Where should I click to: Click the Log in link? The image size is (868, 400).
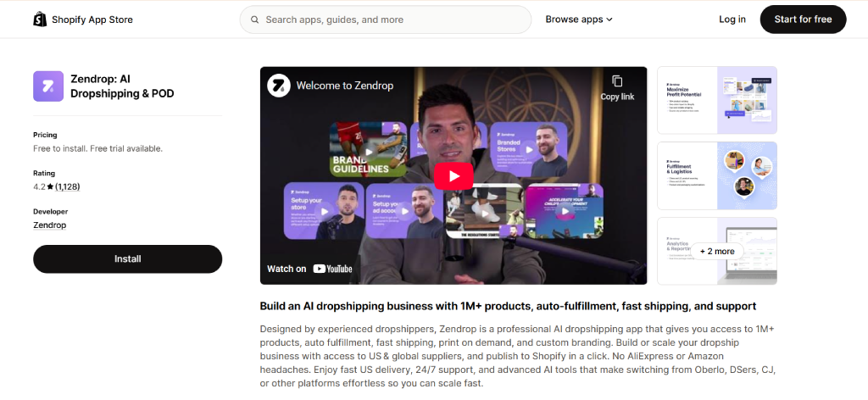tap(732, 19)
